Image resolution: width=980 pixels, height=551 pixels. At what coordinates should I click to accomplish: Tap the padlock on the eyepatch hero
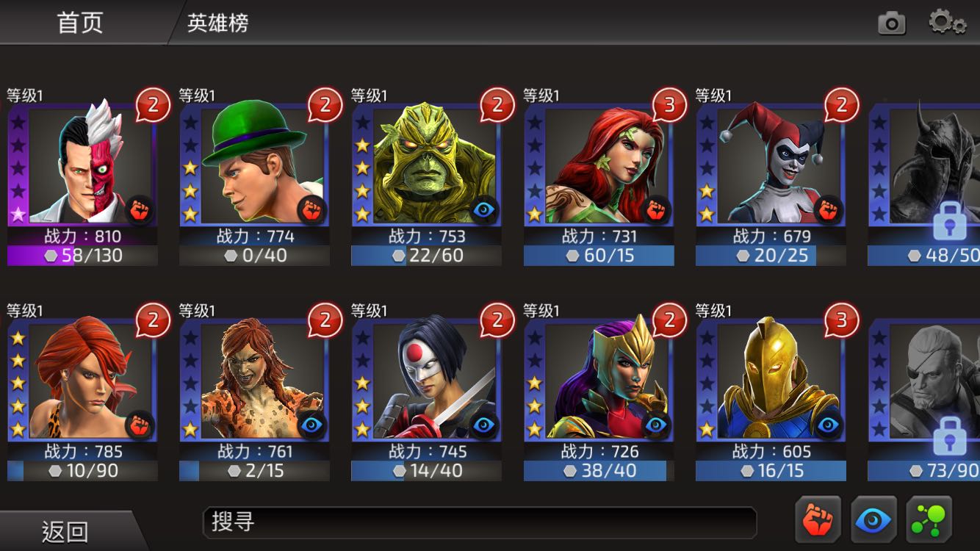948,438
